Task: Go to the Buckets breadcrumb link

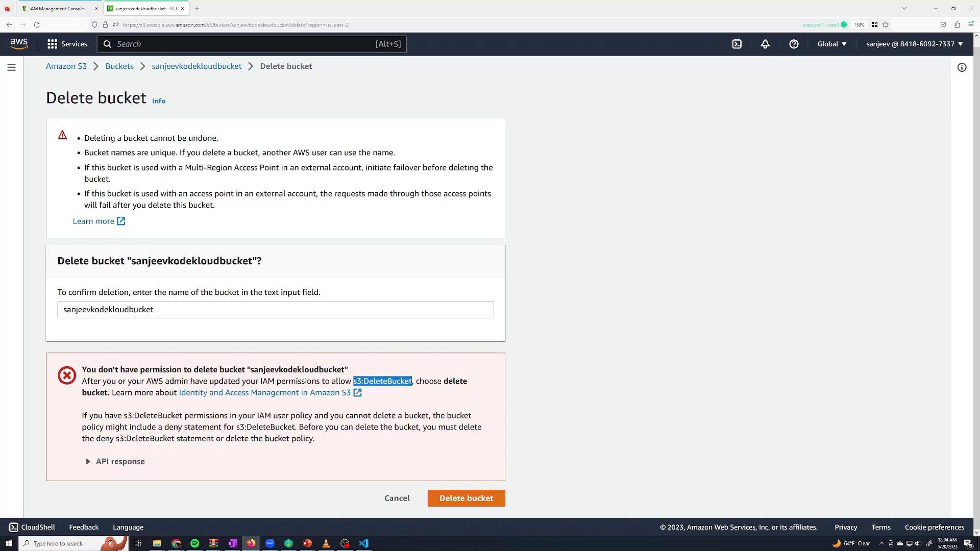Action: pyautogui.click(x=119, y=66)
